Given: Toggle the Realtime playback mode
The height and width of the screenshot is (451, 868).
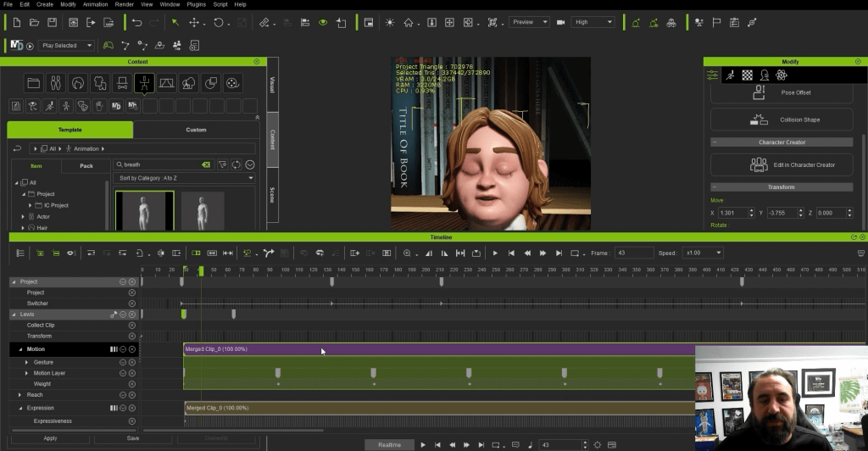Looking at the screenshot, I should [x=390, y=444].
